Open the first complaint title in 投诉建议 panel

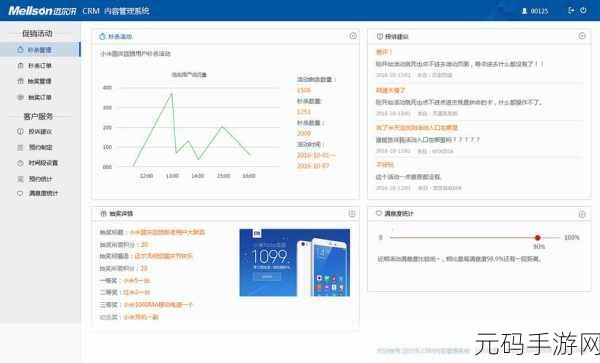384,52
